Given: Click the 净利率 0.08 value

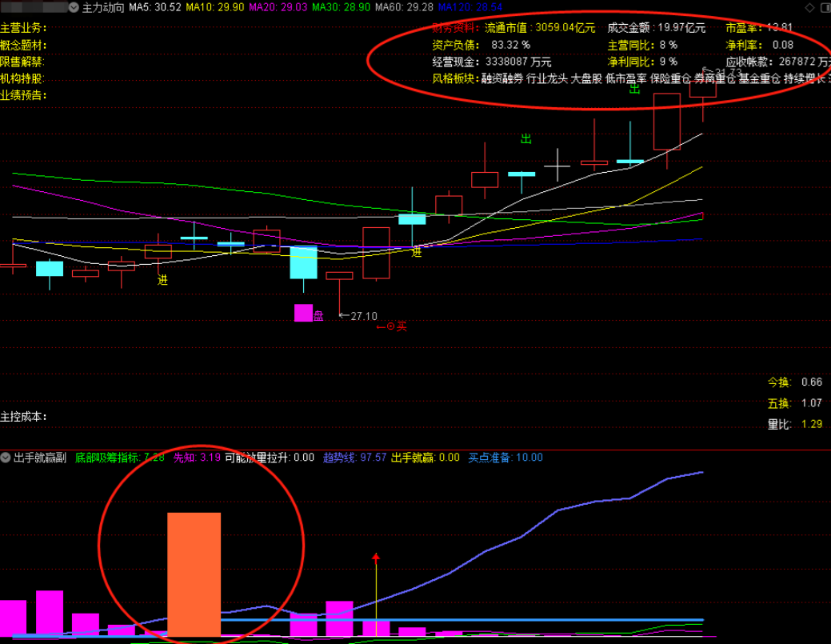Looking at the screenshot, I should (760, 45).
